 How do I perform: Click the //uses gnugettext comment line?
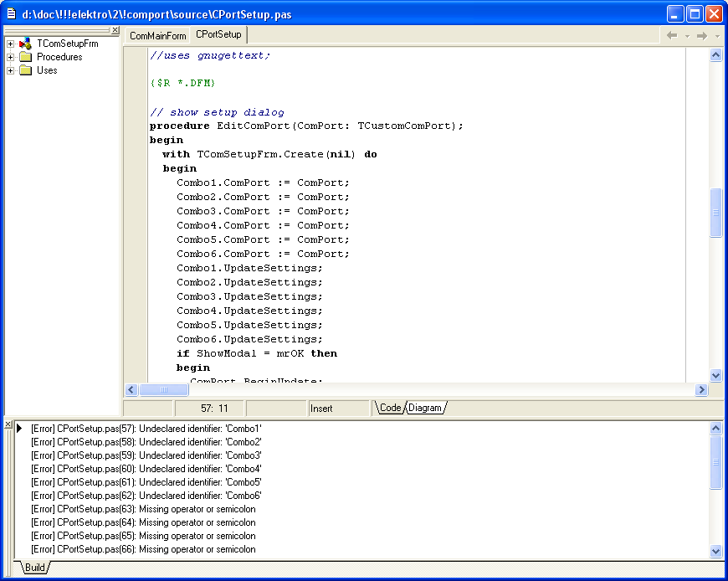tap(210, 56)
